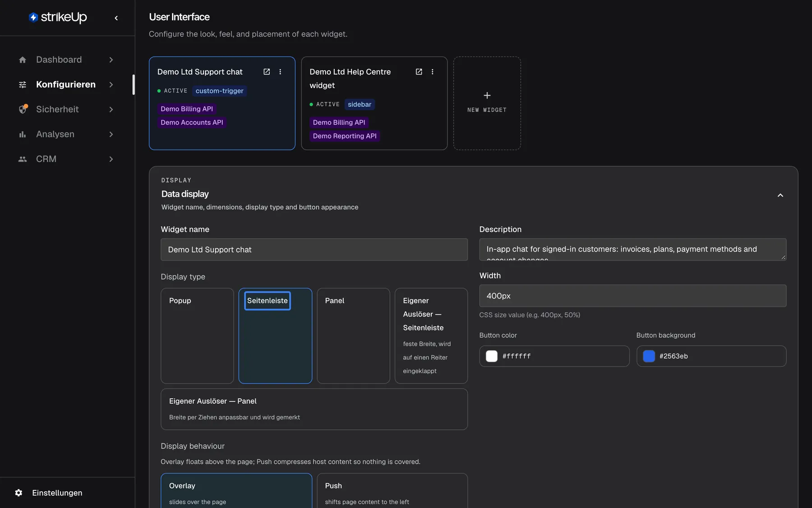Open Einstellungen at the sidebar bottom
Image resolution: width=812 pixels, height=508 pixels.
pyautogui.click(x=57, y=493)
